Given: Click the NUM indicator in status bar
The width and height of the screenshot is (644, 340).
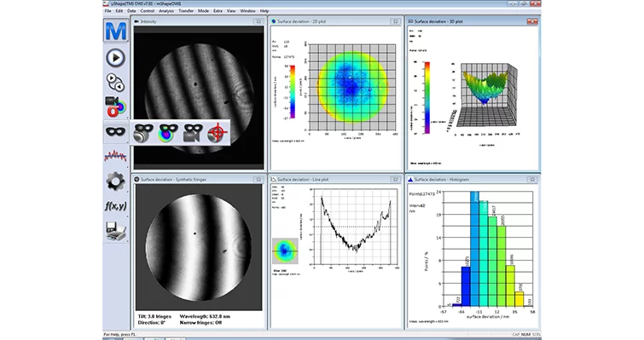Looking at the screenshot, I should [525, 335].
